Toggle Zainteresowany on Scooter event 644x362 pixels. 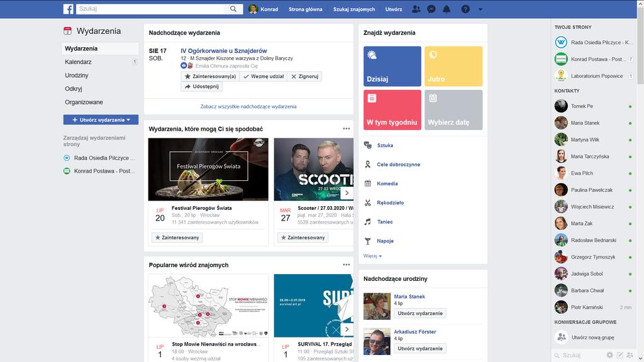point(303,238)
